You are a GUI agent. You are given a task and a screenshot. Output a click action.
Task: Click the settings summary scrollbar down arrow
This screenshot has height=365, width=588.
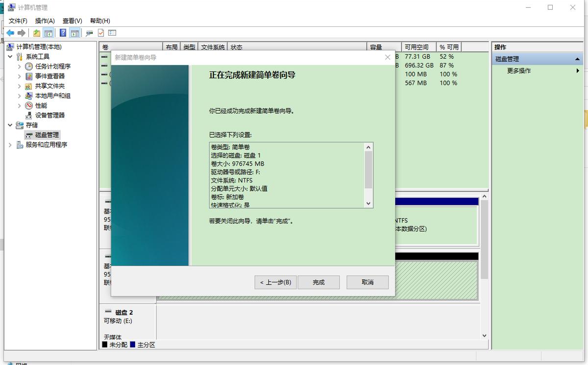coord(368,203)
